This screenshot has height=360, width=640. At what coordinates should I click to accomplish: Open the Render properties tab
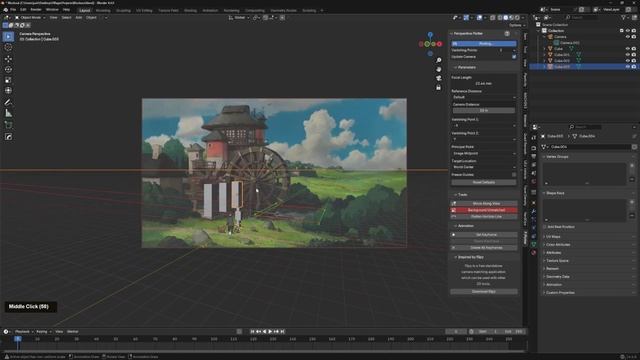[x=533, y=148]
